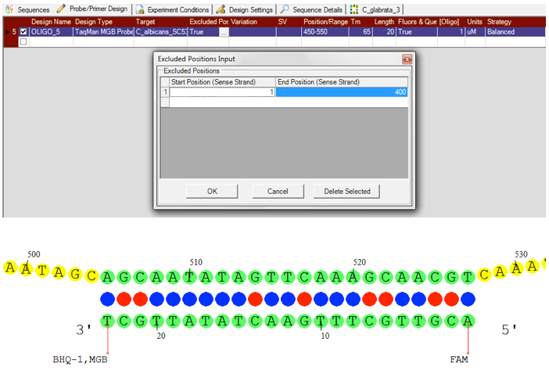The width and height of the screenshot is (549, 392).
Task: Click the Delete Selected button
Action: [x=346, y=191]
